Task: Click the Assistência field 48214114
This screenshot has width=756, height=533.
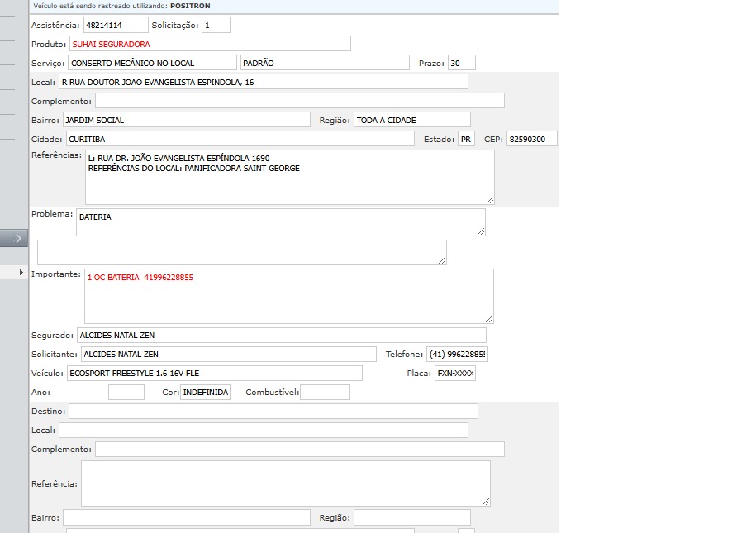Action: pyautogui.click(x=116, y=25)
